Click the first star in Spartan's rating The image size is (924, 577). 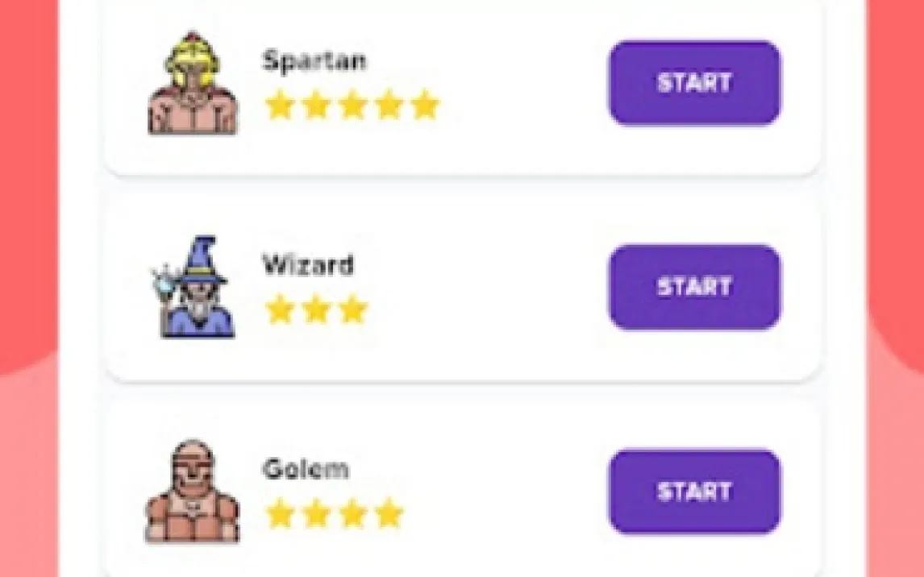pos(280,106)
